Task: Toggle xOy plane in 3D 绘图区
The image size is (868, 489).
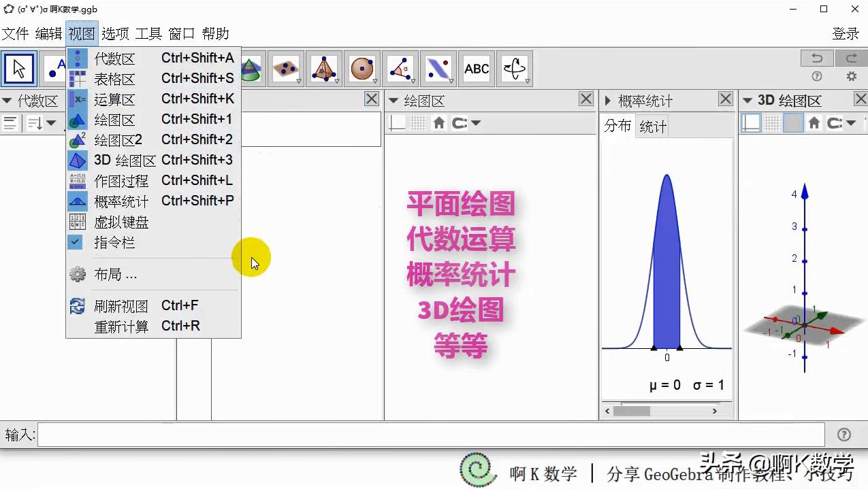Action: pos(793,123)
